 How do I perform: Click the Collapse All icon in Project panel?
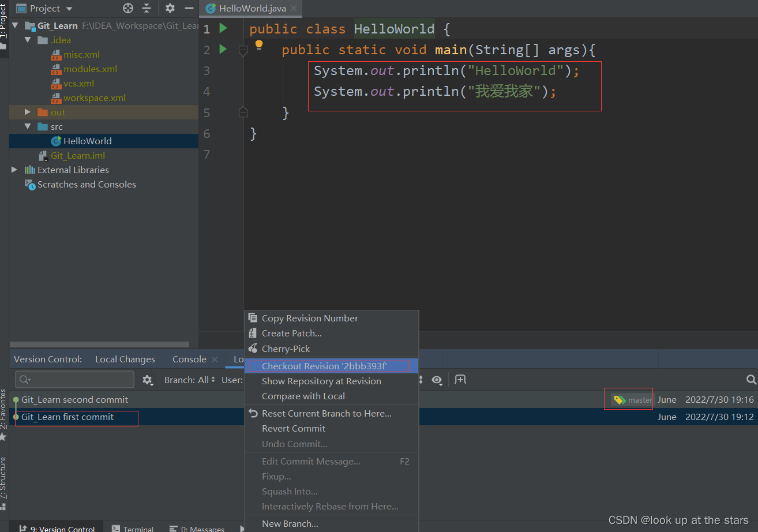point(147,8)
